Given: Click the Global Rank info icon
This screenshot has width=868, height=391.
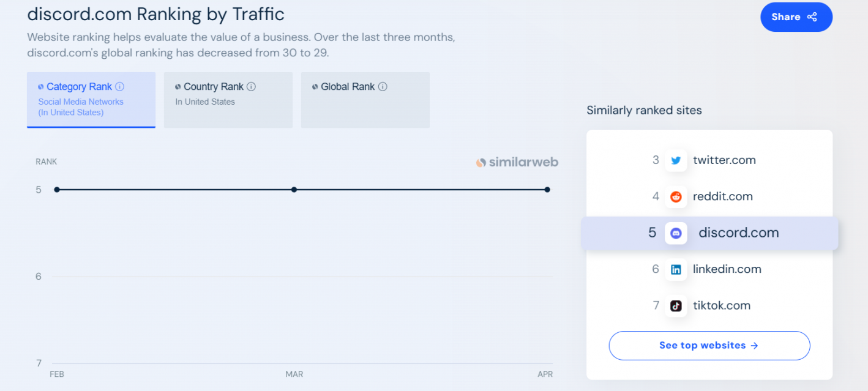Looking at the screenshot, I should pyautogui.click(x=383, y=87).
